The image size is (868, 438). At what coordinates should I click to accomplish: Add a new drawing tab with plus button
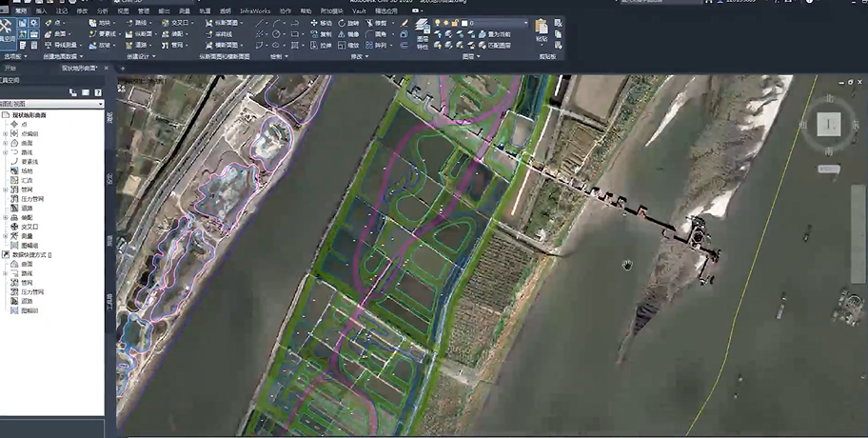tap(123, 69)
